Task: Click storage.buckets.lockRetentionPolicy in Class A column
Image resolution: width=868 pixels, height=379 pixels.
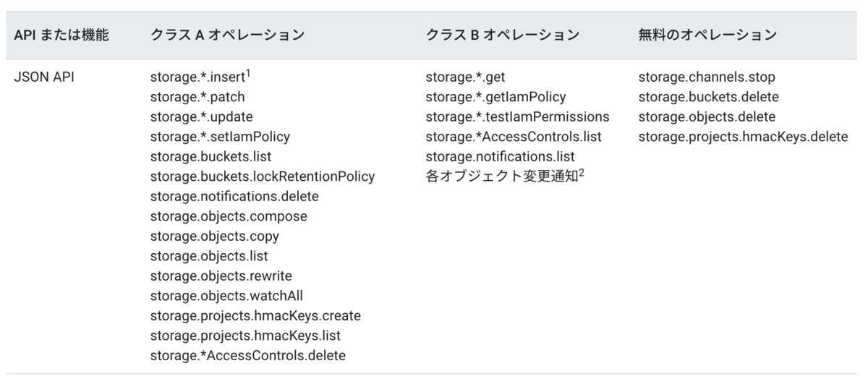Action: point(263,176)
